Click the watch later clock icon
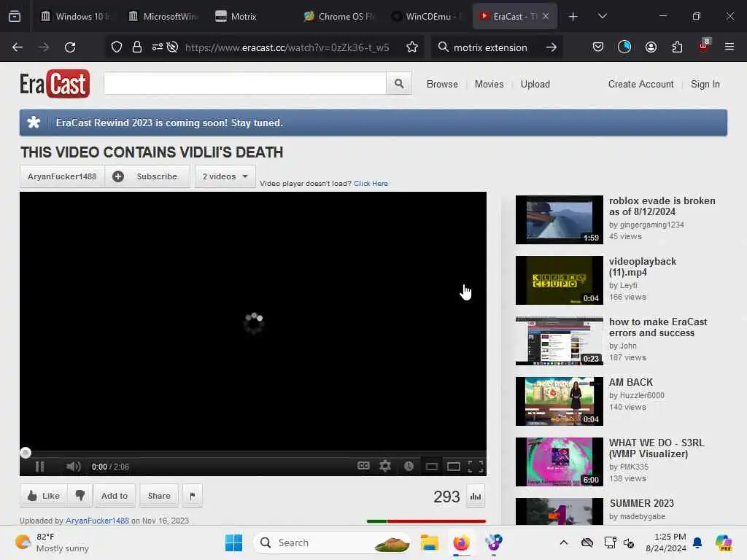 409,466
